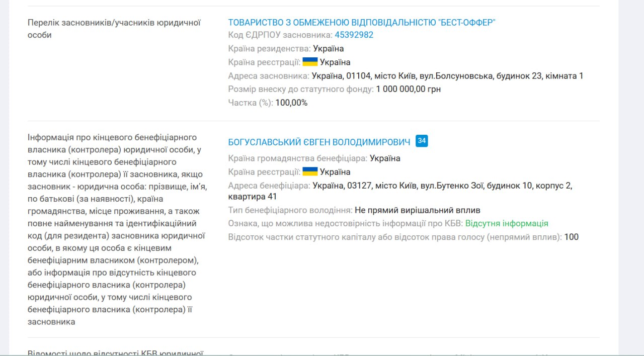Click green "Відсутня інформація" status text
The width and height of the screenshot is (644, 356).
(506, 223)
